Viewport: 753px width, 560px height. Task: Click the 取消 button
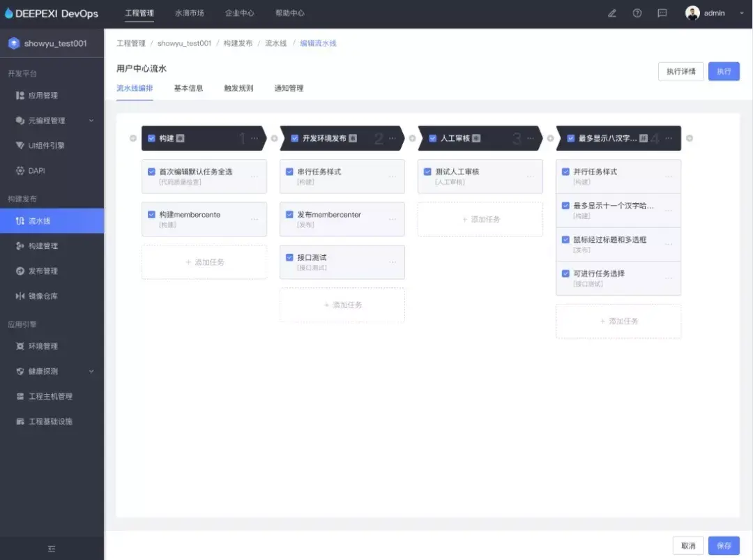pos(688,545)
